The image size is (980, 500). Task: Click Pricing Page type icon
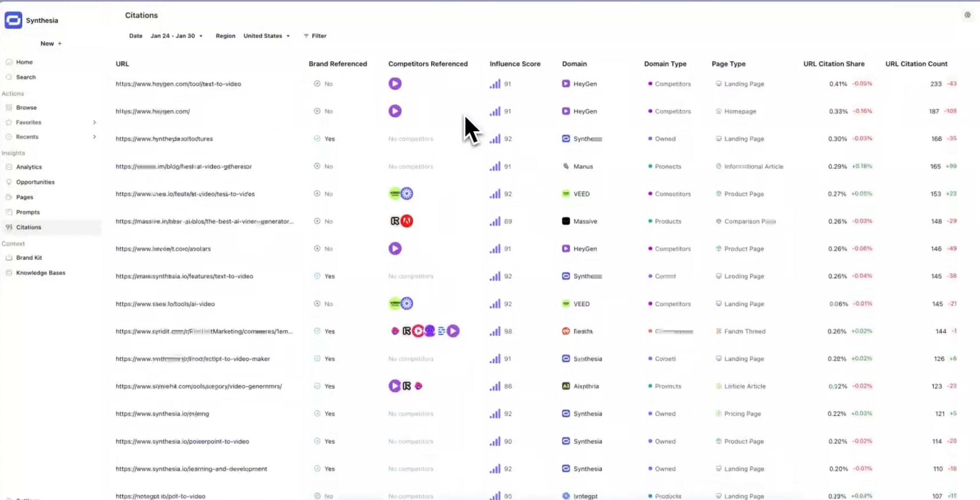click(x=718, y=414)
